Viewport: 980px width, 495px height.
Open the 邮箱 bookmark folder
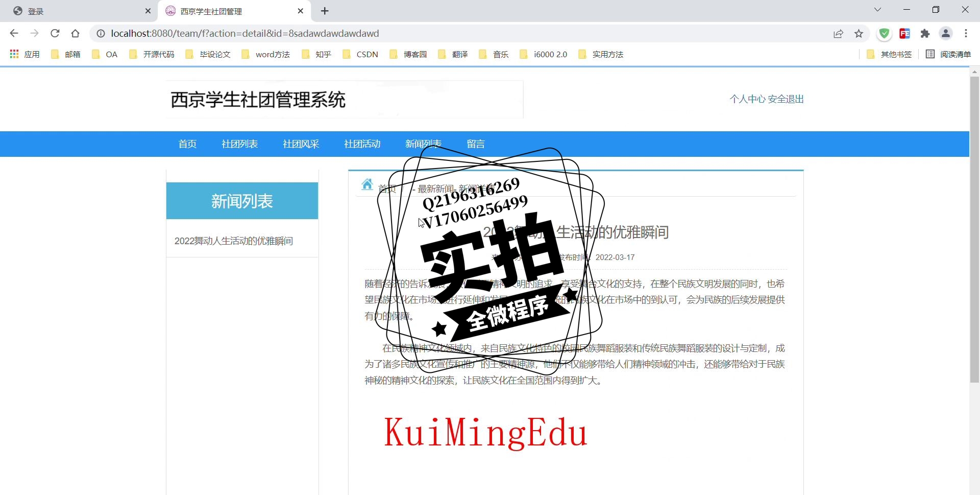[66, 54]
